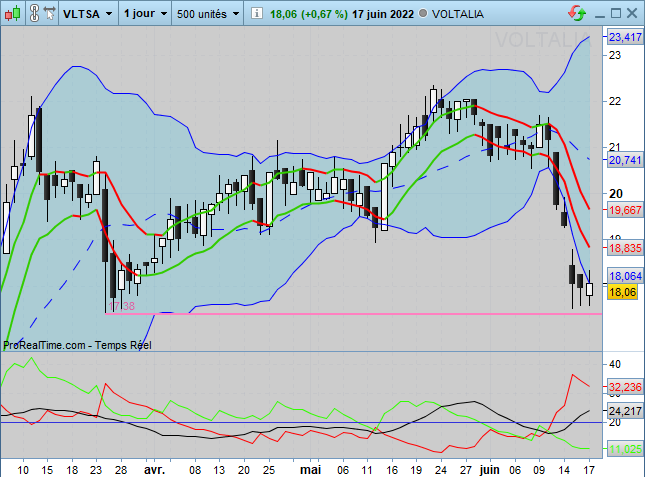
Task: Select the red 32,236 indicator value
Action: [x=625, y=387]
